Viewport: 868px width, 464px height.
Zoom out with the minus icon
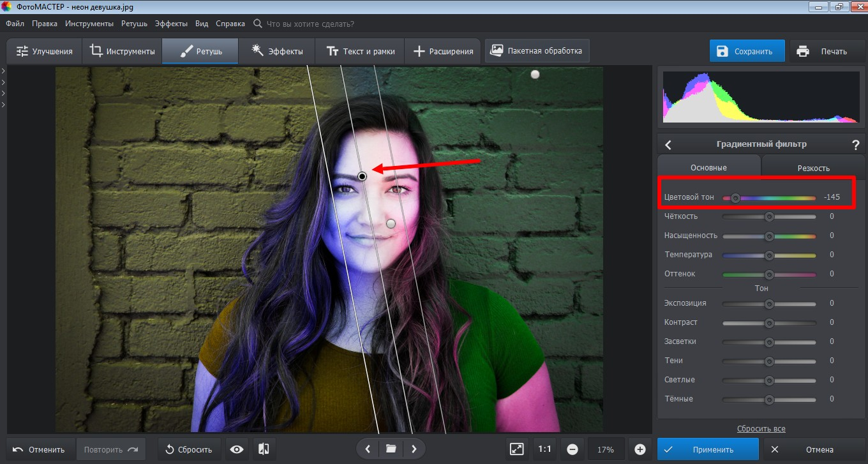[x=572, y=449]
